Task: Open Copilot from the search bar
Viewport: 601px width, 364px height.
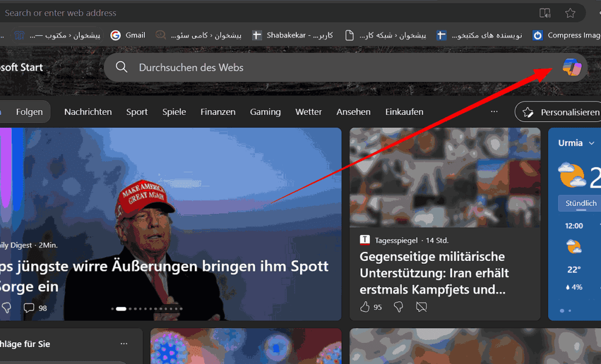Action: (571, 67)
